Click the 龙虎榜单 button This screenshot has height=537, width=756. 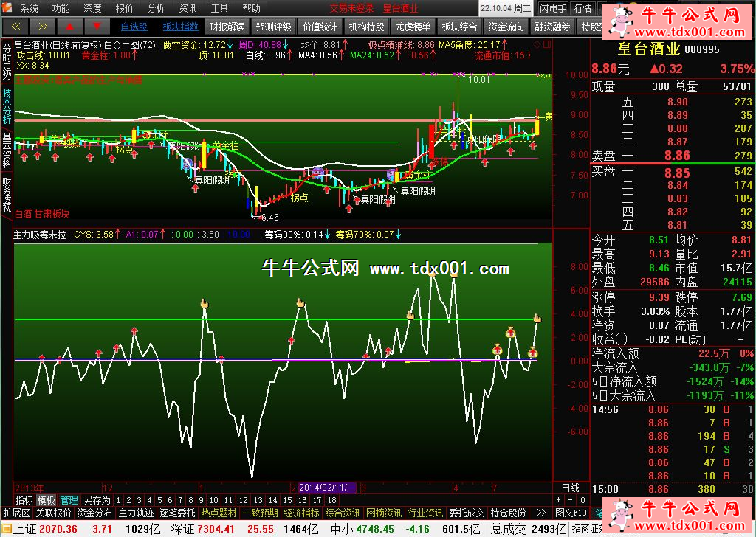(x=413, y=27)
